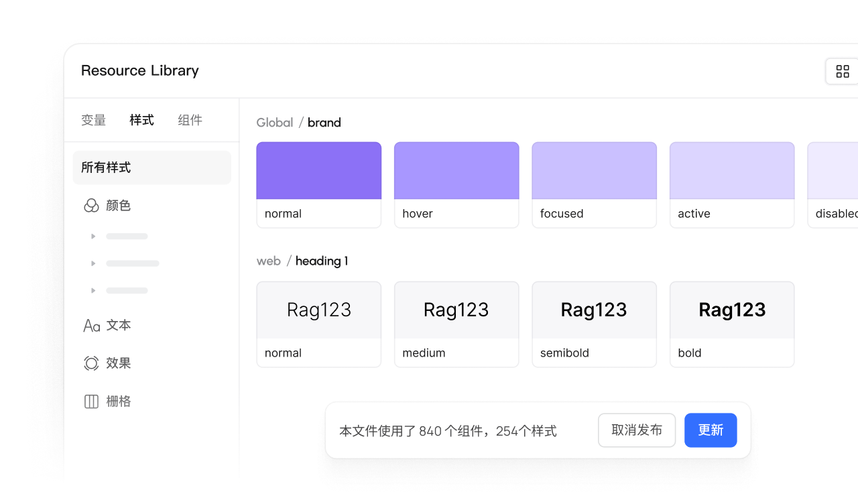Viewport: 858px width, 504px height.
Task: Switch to the 组件 tab
Action: (x=190, y=121)
